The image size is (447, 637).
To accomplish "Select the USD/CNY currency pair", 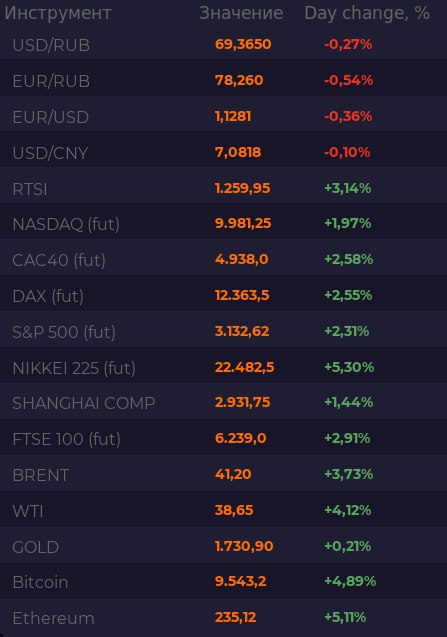I will click(50, 153).
